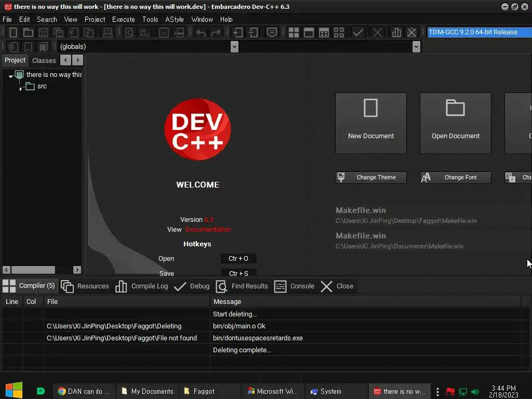532x399 pixels.
Task: Open the Tools menu
Action: [x=150, y=19]
